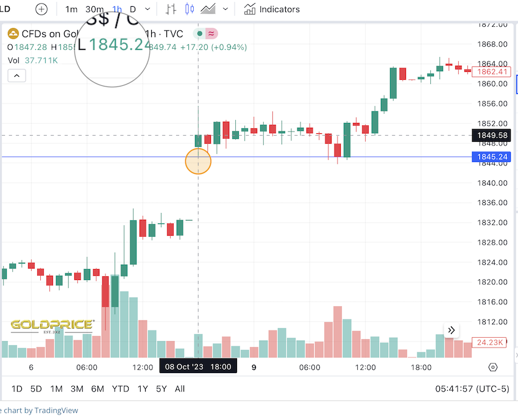518x420 pixels.
Task: Expand the chart style dropdown arrow
Action: click(x=225, y=9)
